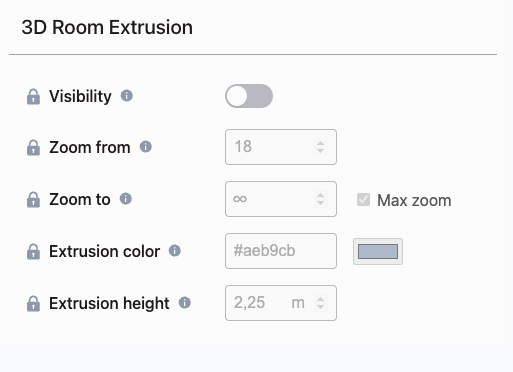The height and width of the screenshot is (372, 513).
Task: Toggle the Visibility switch on
Action: pyautogui.click(x=249, y=96)
